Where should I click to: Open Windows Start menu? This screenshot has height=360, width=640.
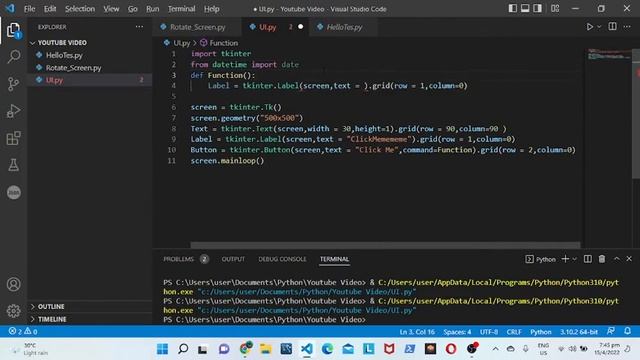[x=162, y=349]
